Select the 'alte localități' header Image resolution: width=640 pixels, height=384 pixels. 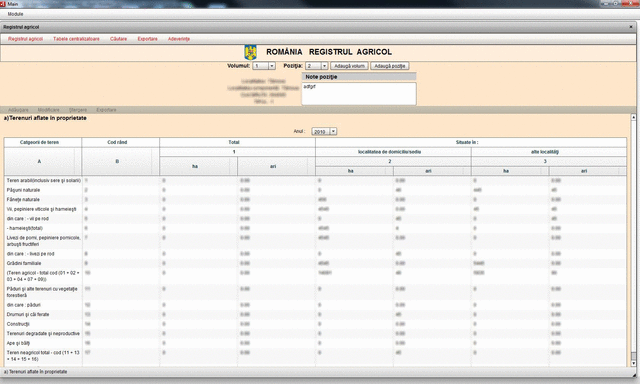pyautogui.click(x=549, y=152)
